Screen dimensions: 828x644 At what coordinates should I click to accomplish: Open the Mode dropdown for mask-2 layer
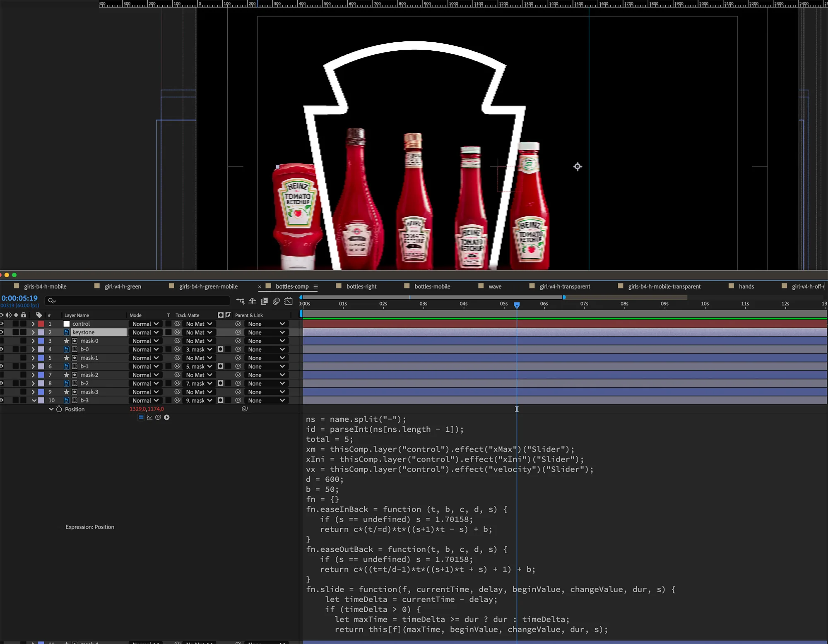145,375
